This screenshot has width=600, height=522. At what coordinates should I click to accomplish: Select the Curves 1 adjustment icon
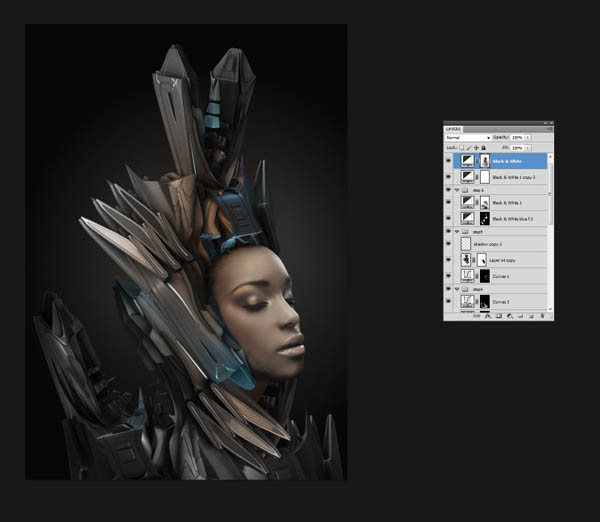pos(467,276)
